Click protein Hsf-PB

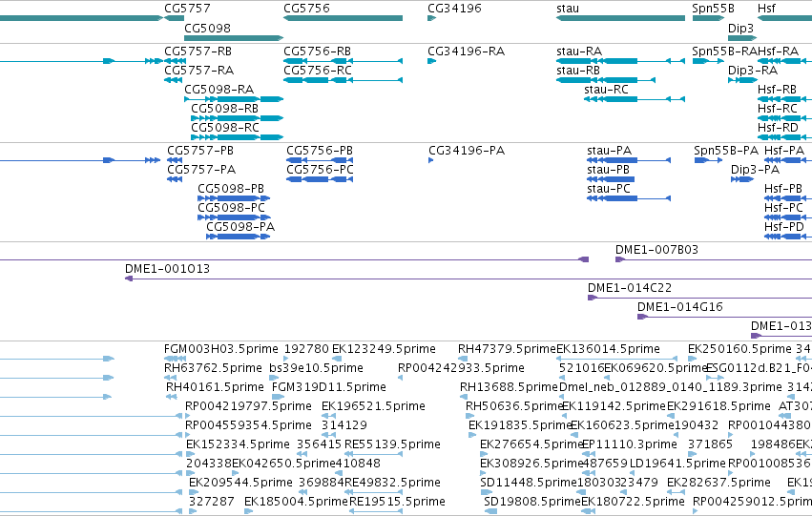click(x=783, y=189)
